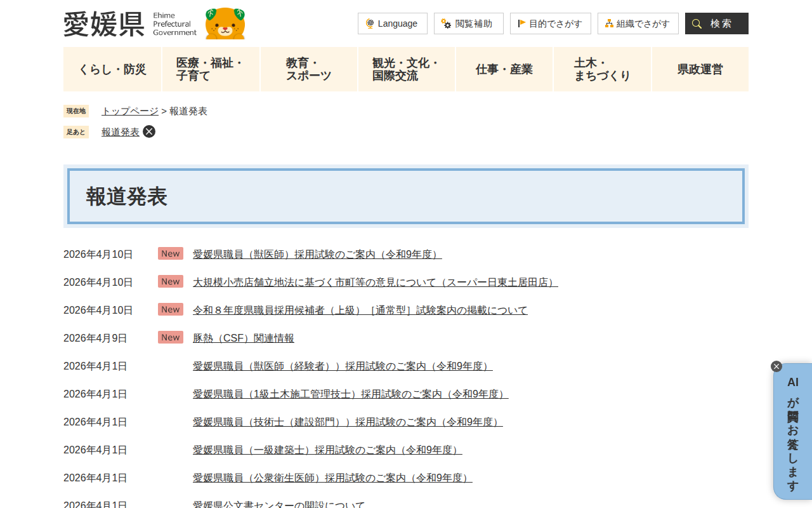Dismiss the AI assistant popup with its X icon
This screenshot has height=508, width=812.
pyautogui.click(x=776, y=366)
